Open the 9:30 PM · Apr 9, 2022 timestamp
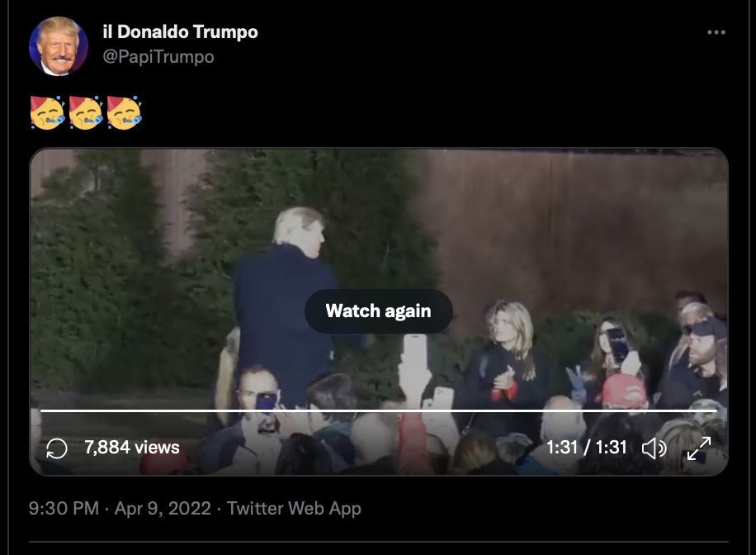The image size is (756, 555). click(120, 508)
